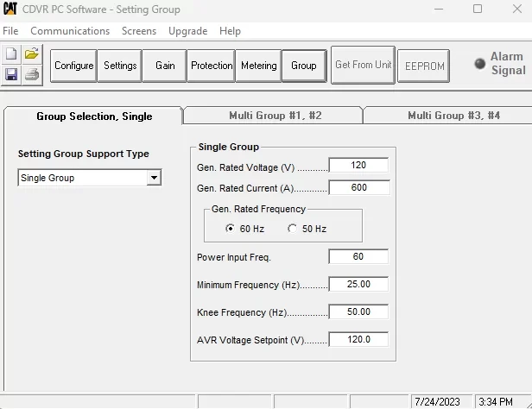Image resolution: width=532 pixels, height=409 pixels.
Task: Click the CAT logo in title bar
Action: click(11, 9)
